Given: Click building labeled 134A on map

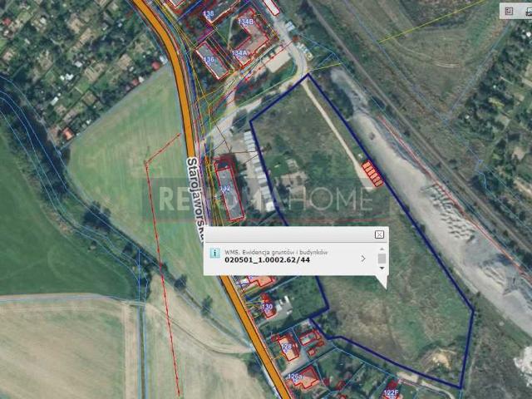Looking at the screenshot, I should tap(240, 53).
